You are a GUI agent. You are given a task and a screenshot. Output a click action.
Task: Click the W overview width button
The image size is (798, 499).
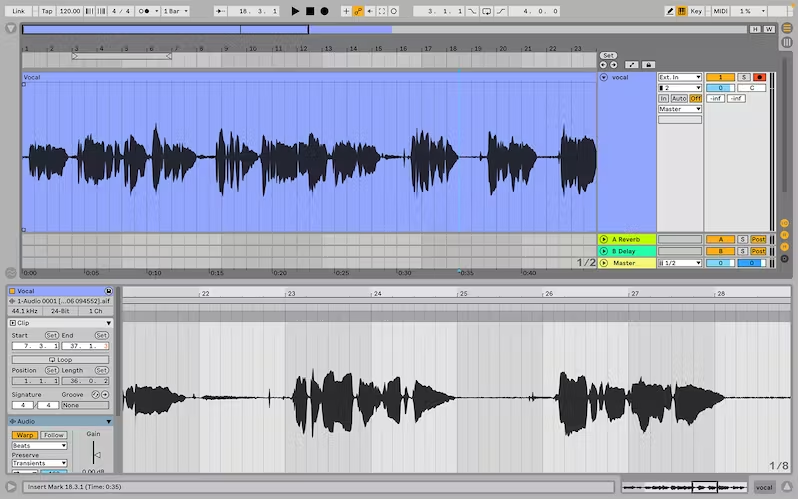click(769, 29)
